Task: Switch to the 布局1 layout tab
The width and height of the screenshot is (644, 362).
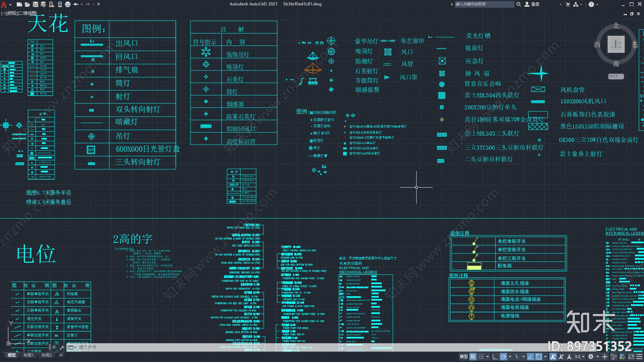Action: (x=28, y=355)
